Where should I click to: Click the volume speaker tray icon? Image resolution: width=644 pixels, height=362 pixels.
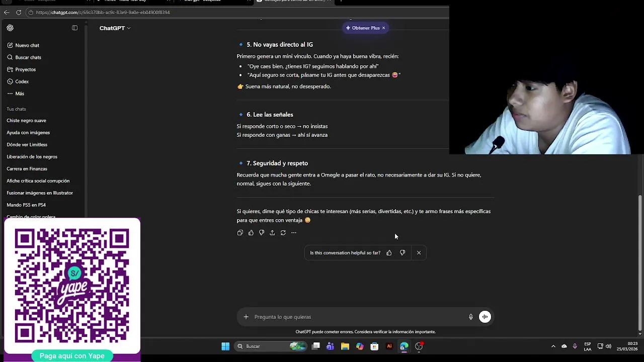(608, 346)
